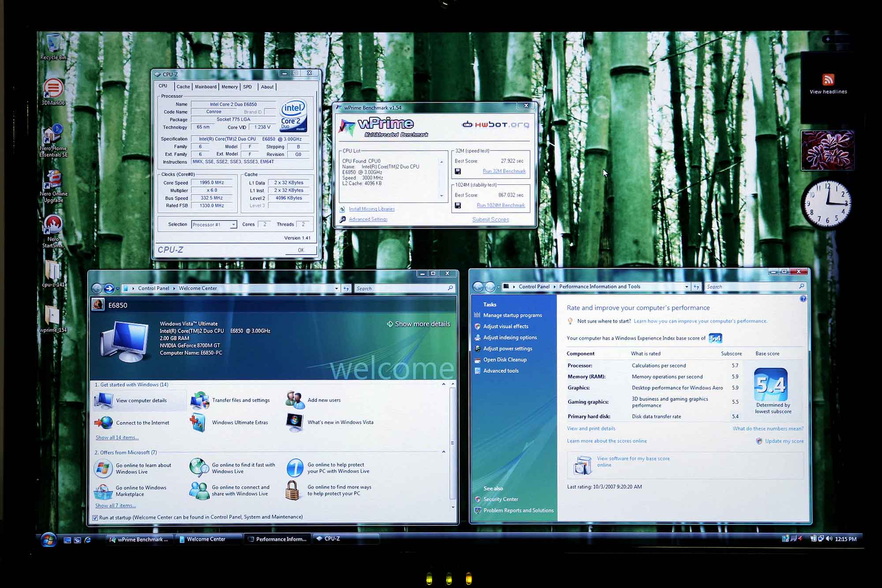Open Nero Home Essentials SE shortcut
Screen dimensions: 882x588
(x=53, y=134)
